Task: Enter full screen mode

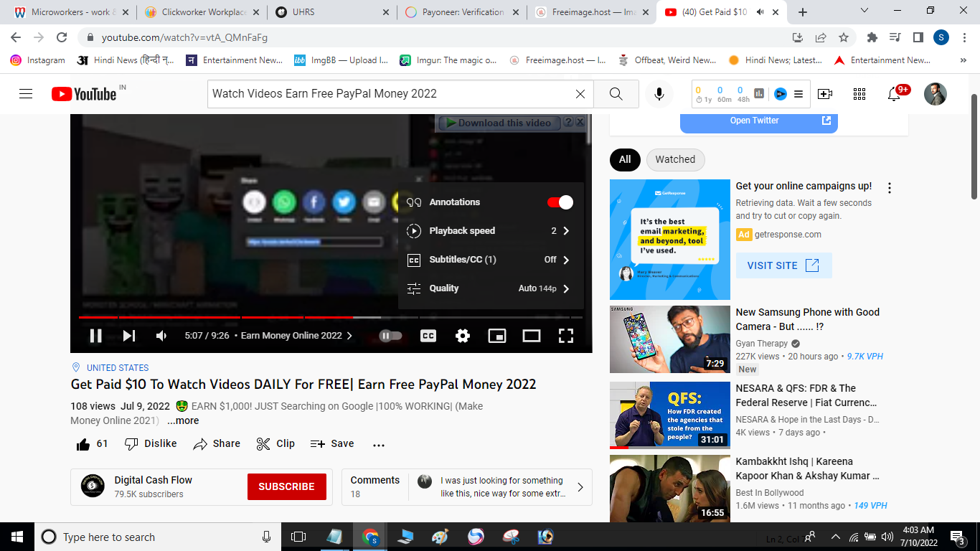Action: [x=566, y=336]
